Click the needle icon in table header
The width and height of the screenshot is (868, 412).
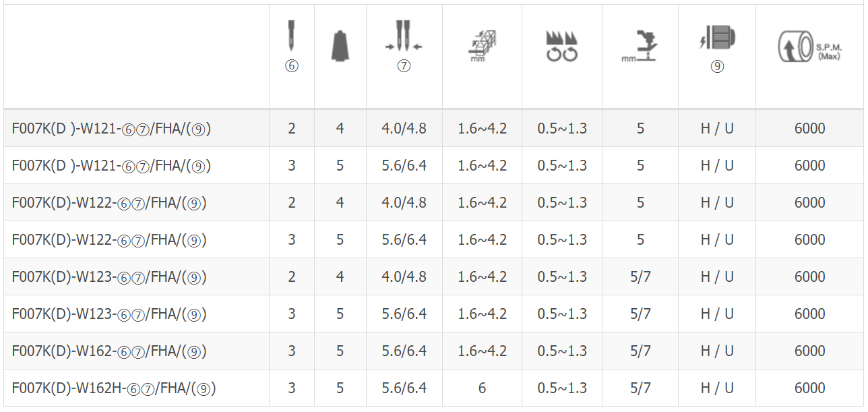pos(292,36)
